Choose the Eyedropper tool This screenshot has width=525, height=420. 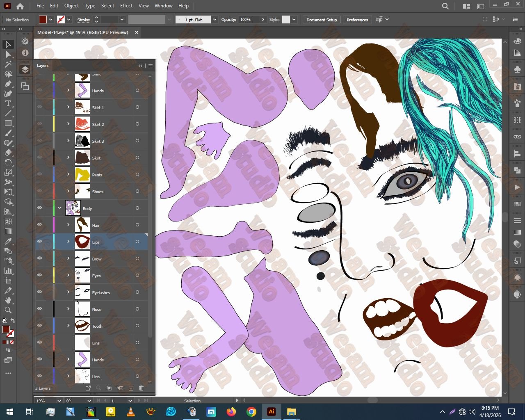pyautogui.click(x=8, y=241)
